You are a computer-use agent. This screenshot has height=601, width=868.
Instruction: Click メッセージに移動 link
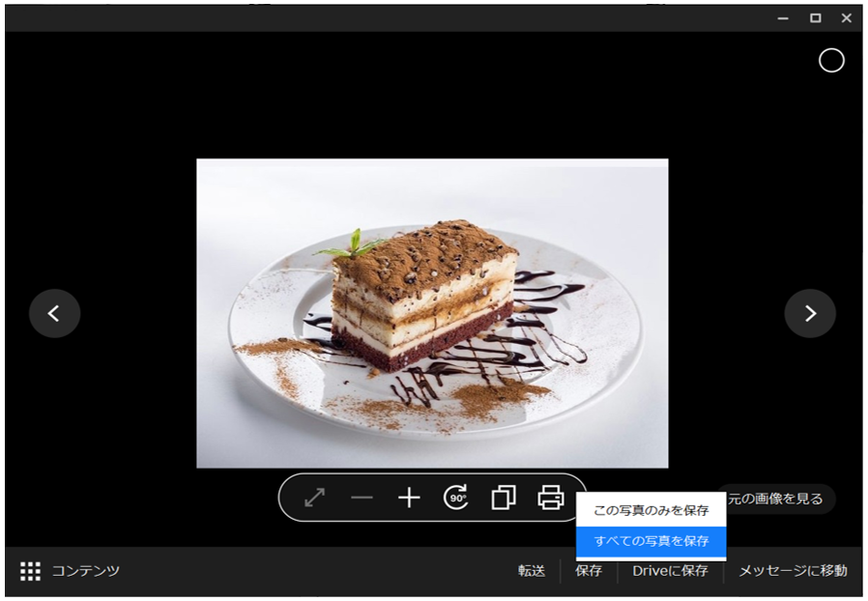coord(793,571)
